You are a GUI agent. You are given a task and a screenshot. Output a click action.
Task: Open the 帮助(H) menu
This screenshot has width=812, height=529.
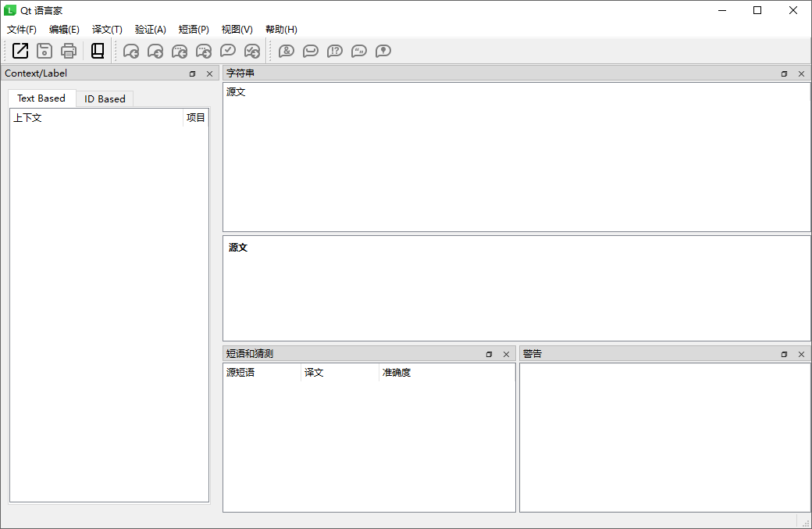click(x=281, y=30)
